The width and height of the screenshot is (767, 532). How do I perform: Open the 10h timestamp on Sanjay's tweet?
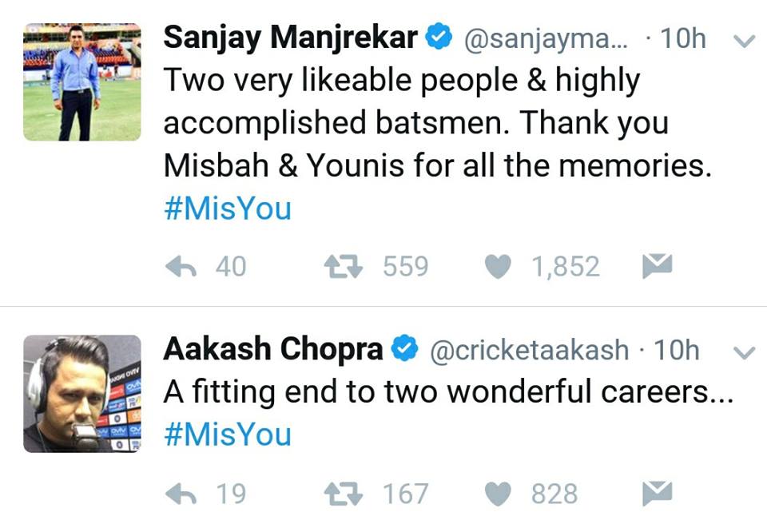(x=682, y=35)
